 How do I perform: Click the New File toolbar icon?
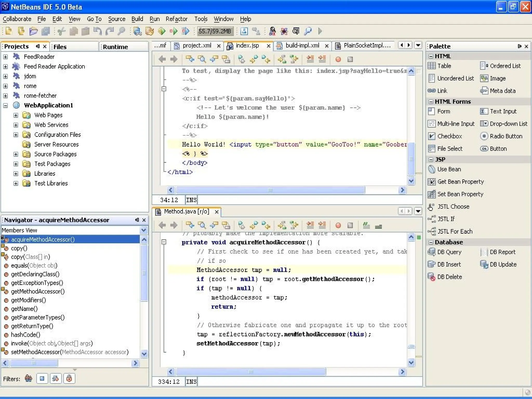tap(9, 31)
